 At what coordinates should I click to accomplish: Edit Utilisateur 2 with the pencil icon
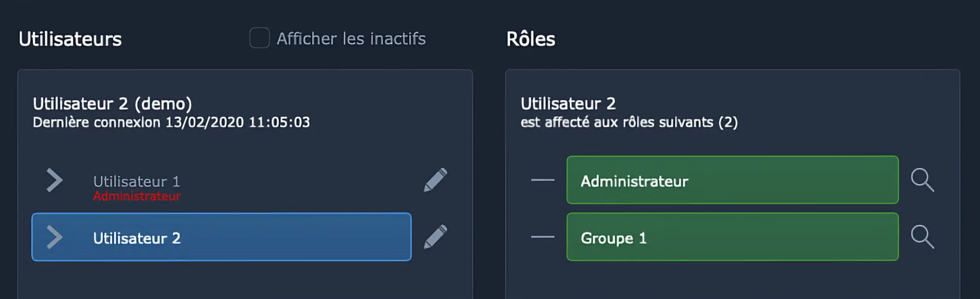pos(435,237)
